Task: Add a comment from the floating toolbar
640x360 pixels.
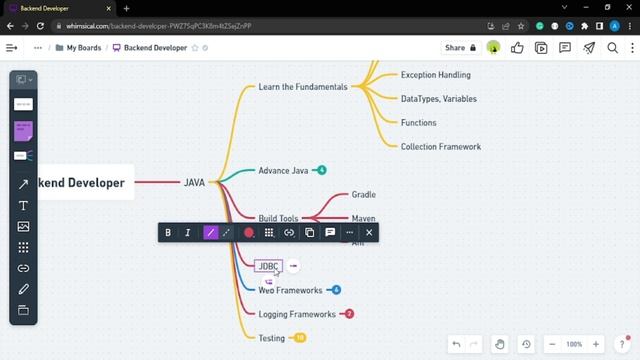Action: point(330,233)
